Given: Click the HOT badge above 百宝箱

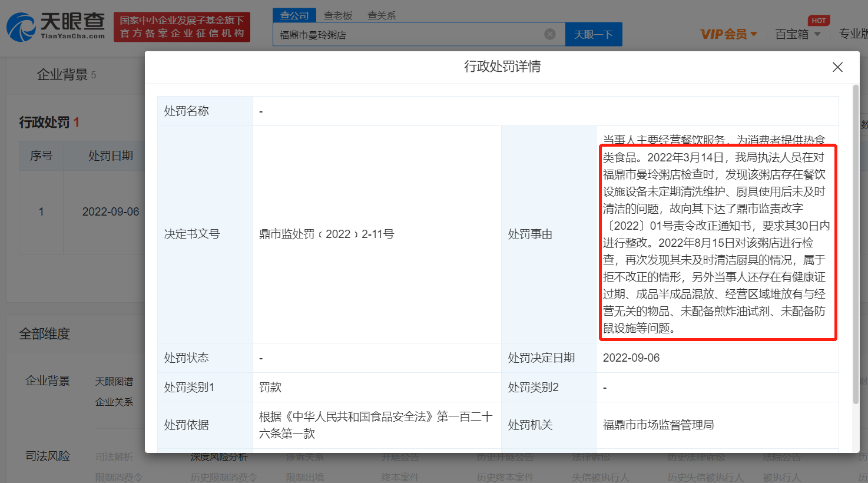Looking at the screenshot, I should point(819,21).
